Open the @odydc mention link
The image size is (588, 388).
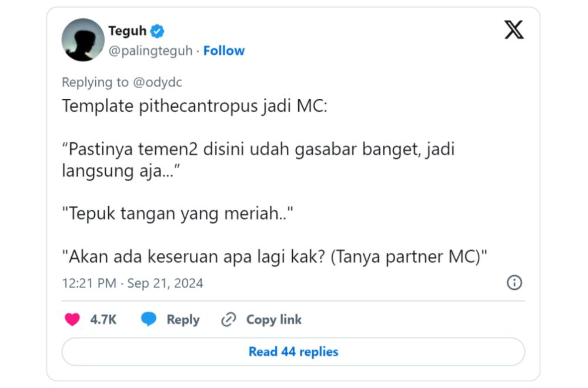pyautogui.click(x=158, y=82)
